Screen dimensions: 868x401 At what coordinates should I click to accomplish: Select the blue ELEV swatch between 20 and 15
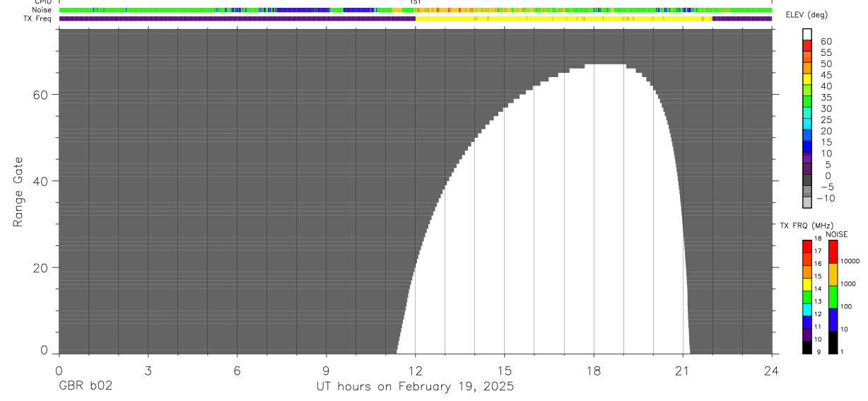807,134
